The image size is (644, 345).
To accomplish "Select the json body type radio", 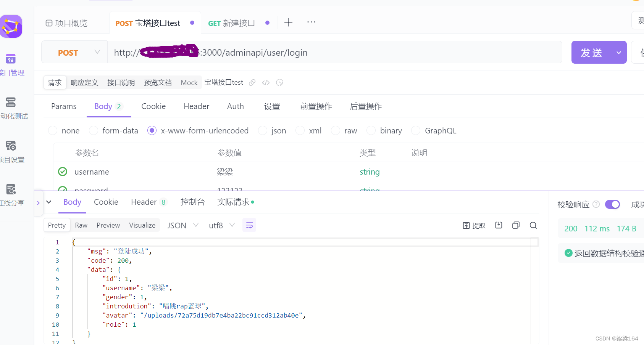I will (262, 130).
